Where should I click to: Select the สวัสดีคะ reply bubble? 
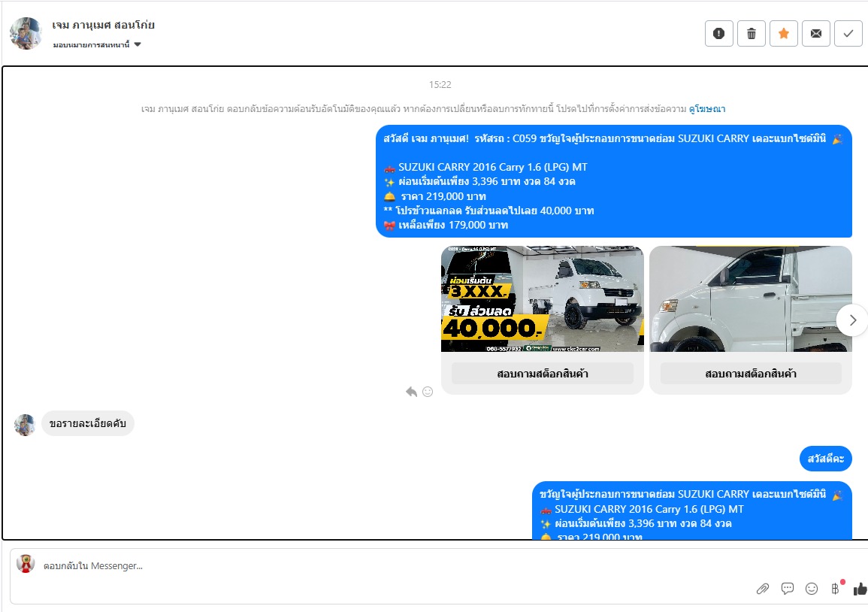[825, 459]
